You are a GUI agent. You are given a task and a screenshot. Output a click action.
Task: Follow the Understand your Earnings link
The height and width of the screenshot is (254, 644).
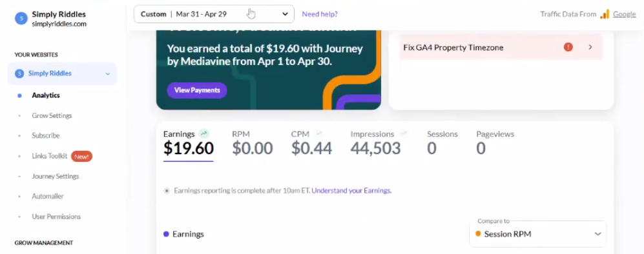(x=351, y=191)
